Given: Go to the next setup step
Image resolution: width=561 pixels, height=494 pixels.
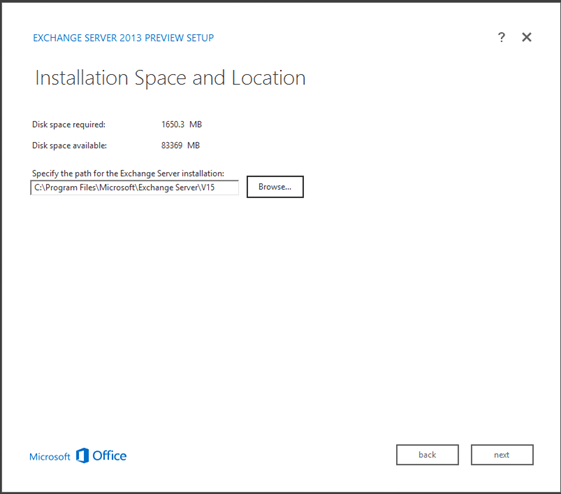Looking at the screenshot, I should [x=502, y=455].
